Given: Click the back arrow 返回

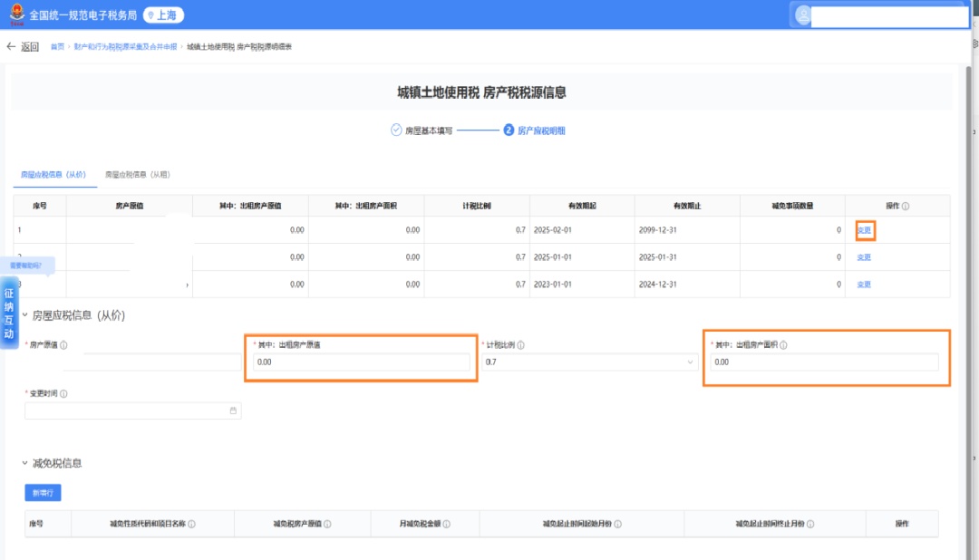Looking at the screenshot, I should point(23,47).
